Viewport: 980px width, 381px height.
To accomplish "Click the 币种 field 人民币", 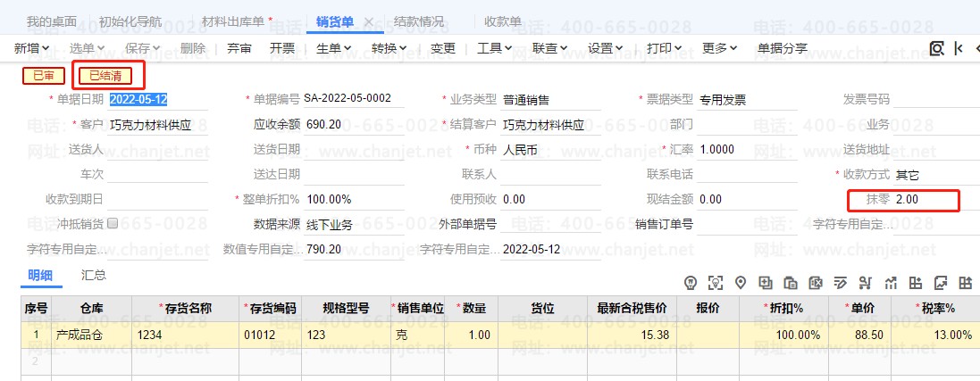I will (550, 149).
